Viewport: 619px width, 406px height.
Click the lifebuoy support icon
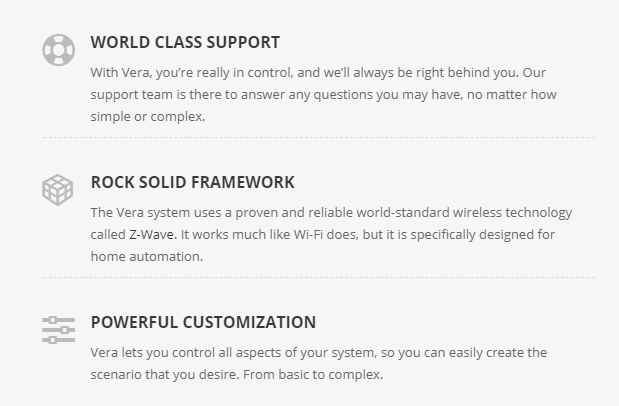(x=58, y=49)
